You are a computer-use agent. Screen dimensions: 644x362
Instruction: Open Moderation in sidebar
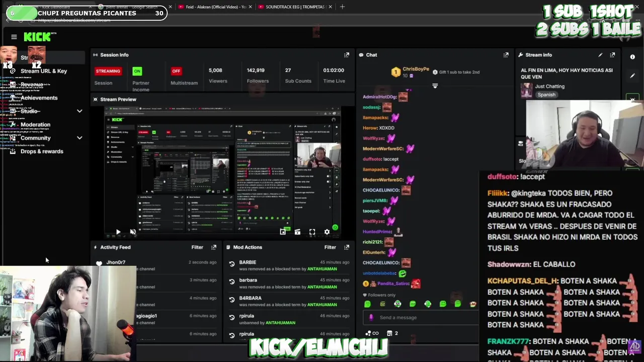coord(35,125)
